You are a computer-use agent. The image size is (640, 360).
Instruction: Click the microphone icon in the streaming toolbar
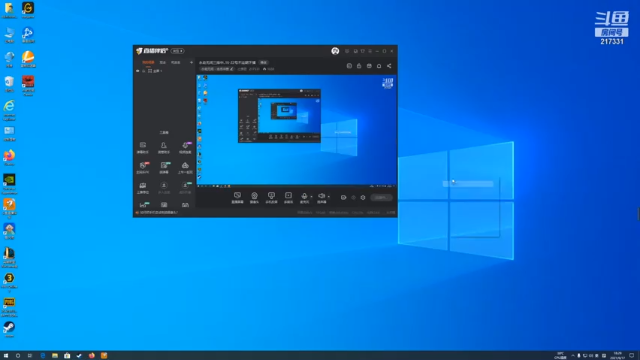[x=304, y=196]
